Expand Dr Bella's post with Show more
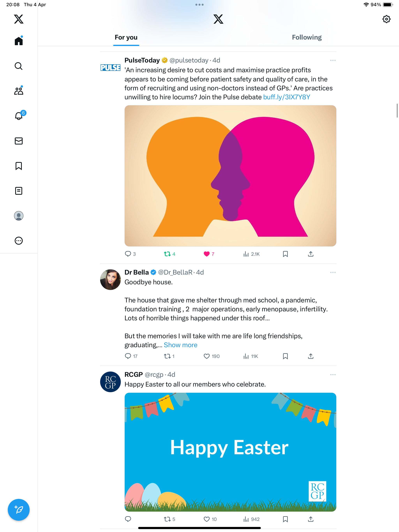The width and height of the screenshot is (399, 532). click(x=180, y=345)
